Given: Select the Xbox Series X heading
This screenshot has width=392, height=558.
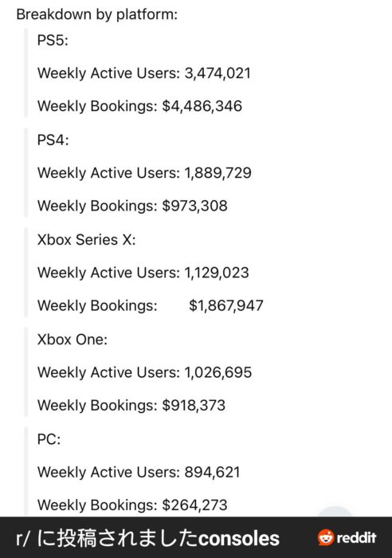Looking at the screenshot, I should pos(86,239).
